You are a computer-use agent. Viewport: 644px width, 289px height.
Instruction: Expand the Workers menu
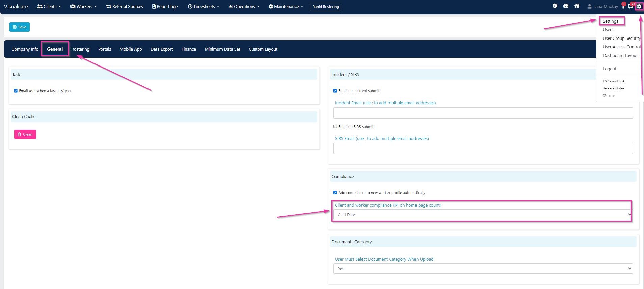point(83,6)
